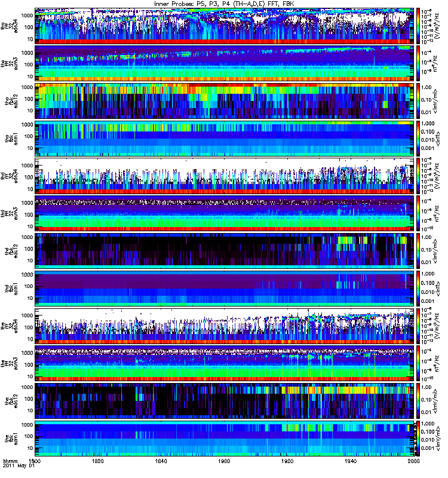
Task: Click the <|nT|> unit label of thd scm1
Action: (x=438, y=289)
